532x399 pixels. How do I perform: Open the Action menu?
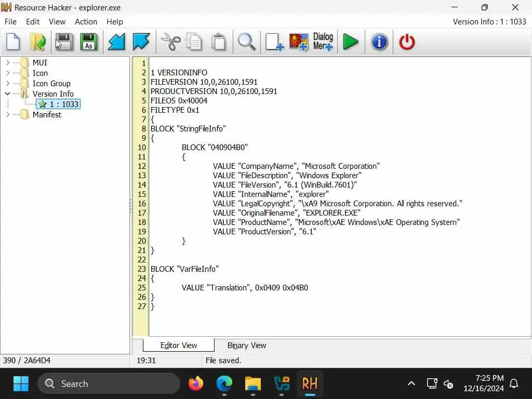86,22
